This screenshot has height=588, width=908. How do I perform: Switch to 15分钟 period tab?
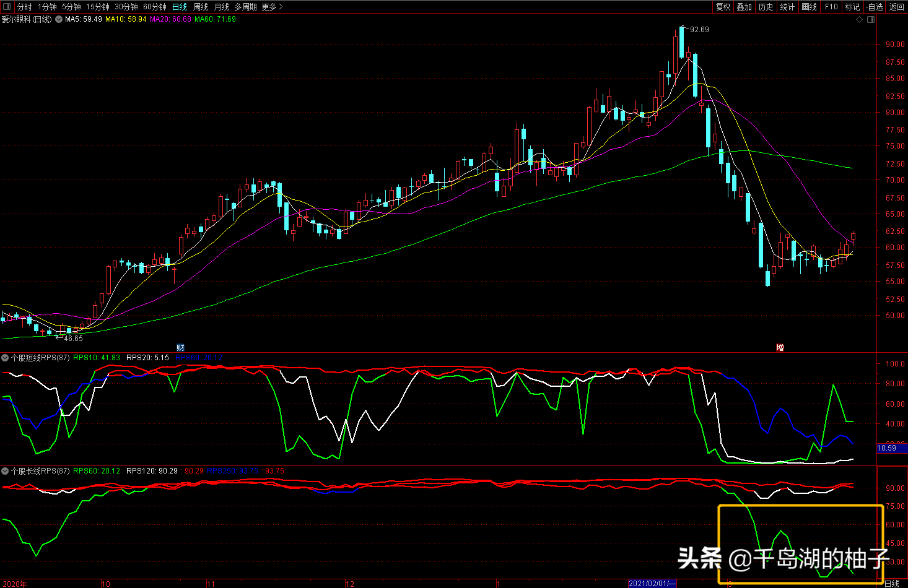[98, 7]
